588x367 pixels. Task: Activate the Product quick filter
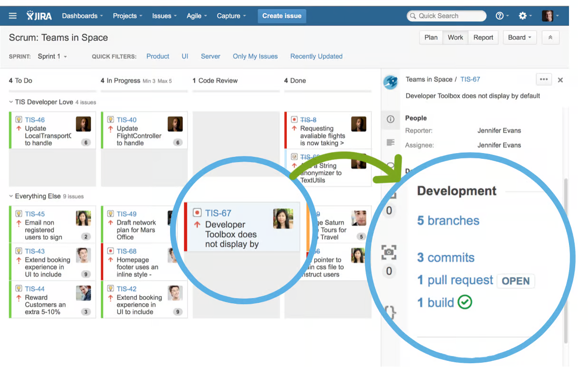coord(158,56)
